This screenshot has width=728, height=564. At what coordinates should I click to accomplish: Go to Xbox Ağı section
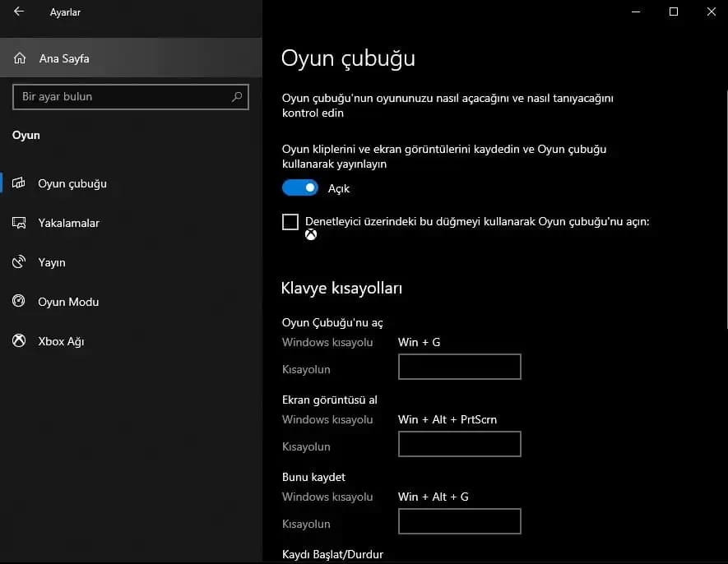point(61,341)
